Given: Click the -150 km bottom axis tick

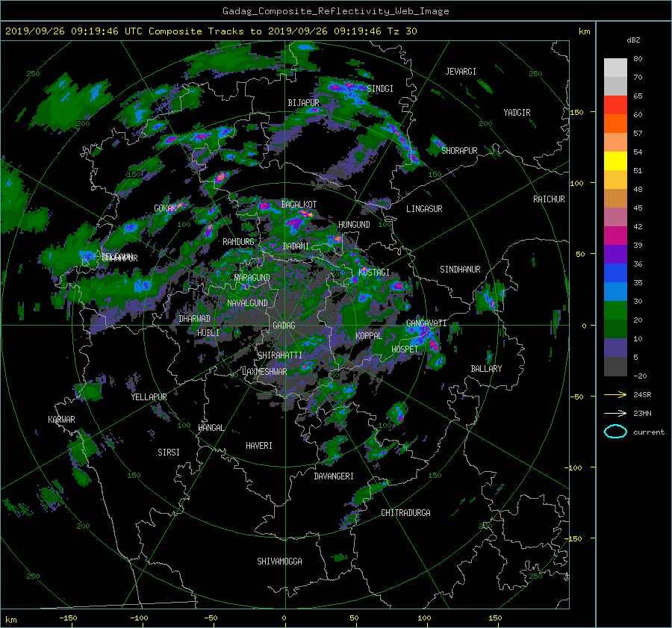Looking at the screenshot, I should pos(68,618).
